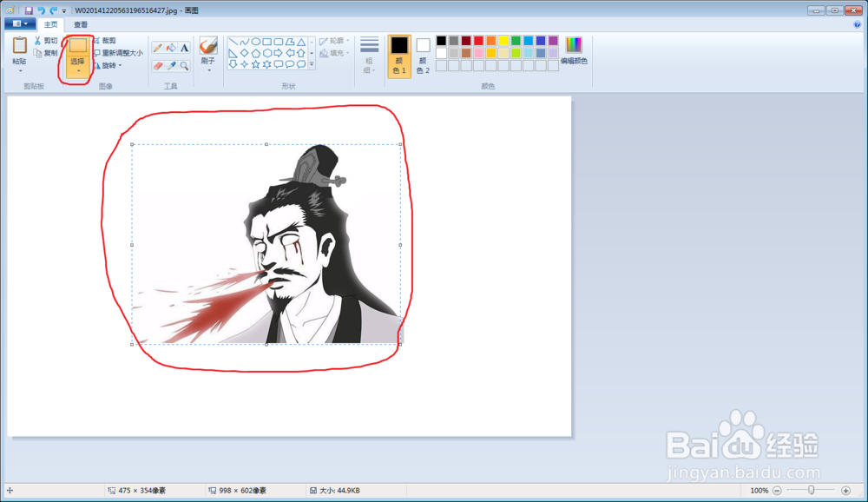Expand the 刷子 (Brushes) dropdown arrow

click(x=208, y=70)
